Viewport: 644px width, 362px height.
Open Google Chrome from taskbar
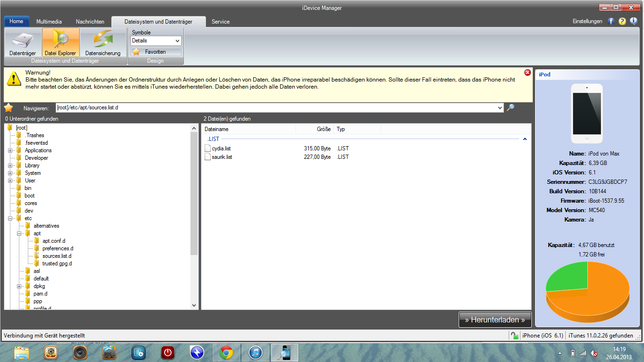(226, 353)
